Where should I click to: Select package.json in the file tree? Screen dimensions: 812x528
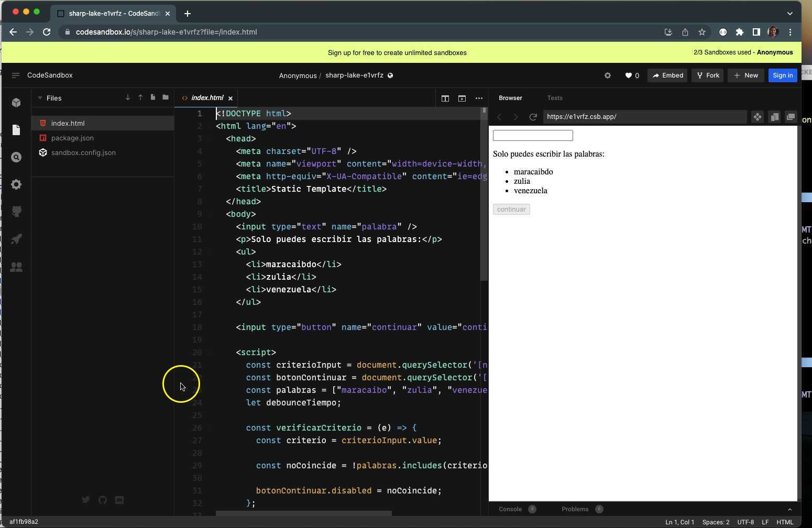[x=72, y=138]
